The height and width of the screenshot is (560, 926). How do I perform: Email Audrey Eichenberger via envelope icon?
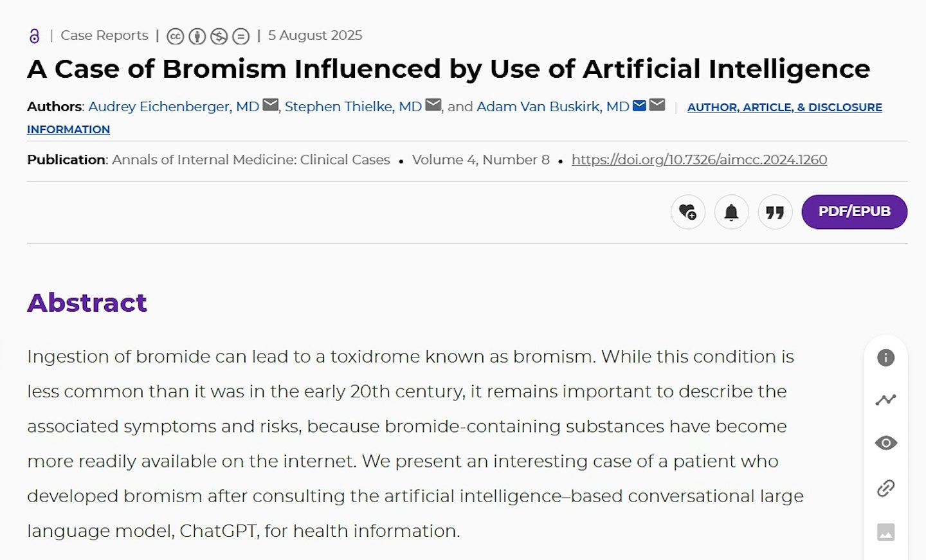pyautogui.click(x=271, y=105)
